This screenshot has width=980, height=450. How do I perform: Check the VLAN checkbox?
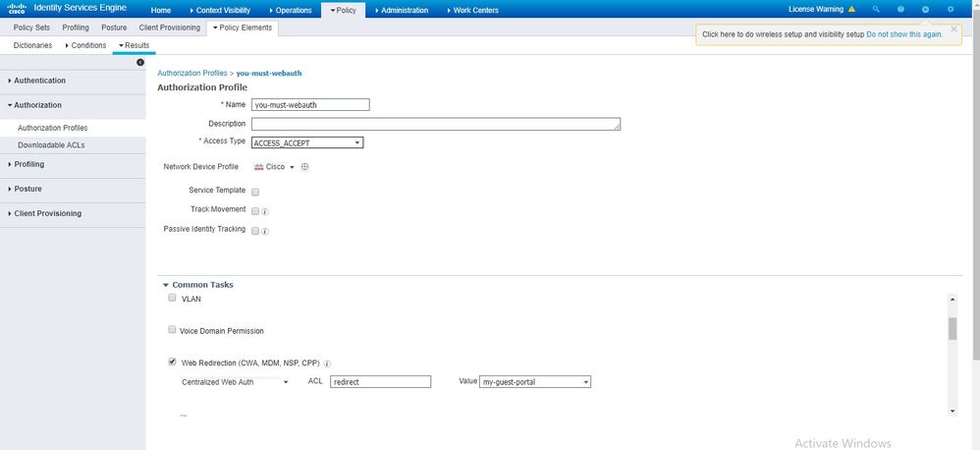pos(173,298)
